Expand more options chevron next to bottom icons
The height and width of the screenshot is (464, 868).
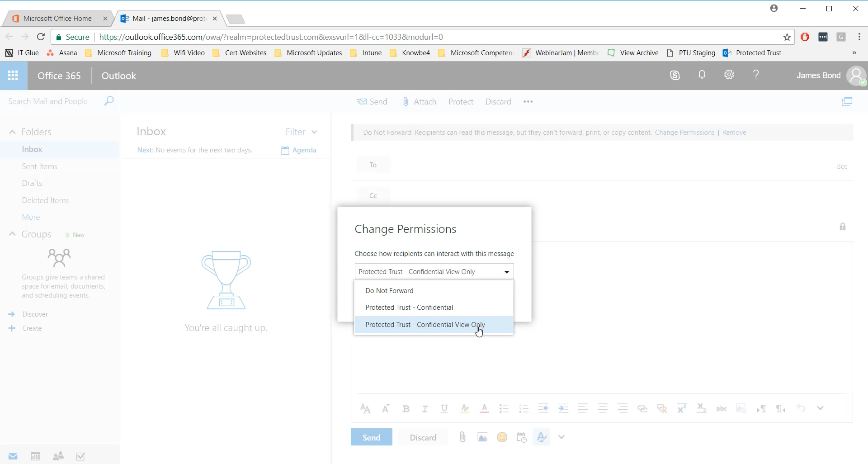tap(561, 437)
